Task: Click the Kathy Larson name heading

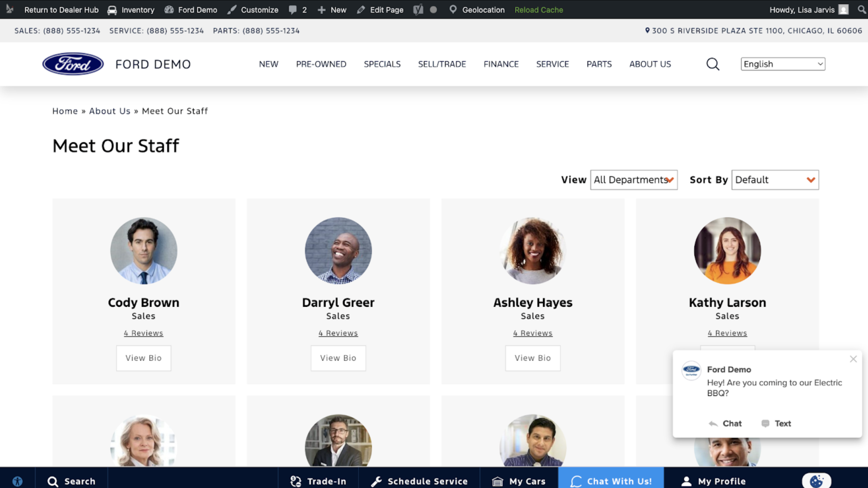Action: pos(727,302)
